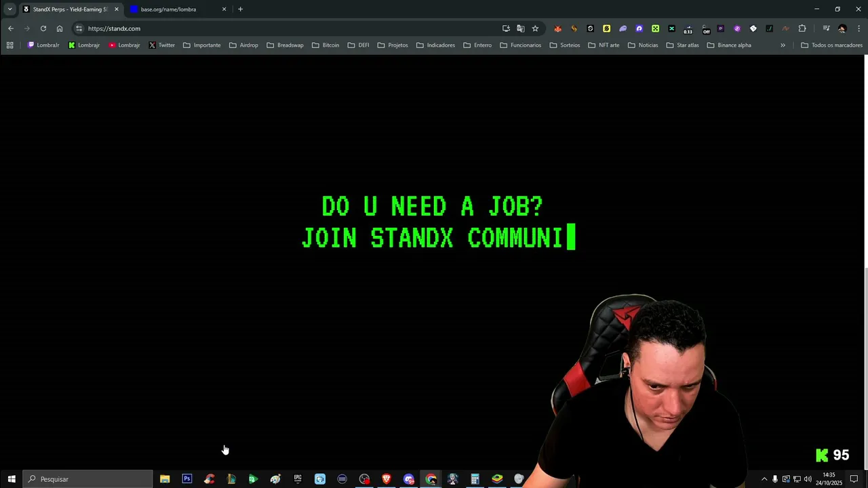Go to the browser home page
Screen dimensions: 868x488
[x=60, y=28]
